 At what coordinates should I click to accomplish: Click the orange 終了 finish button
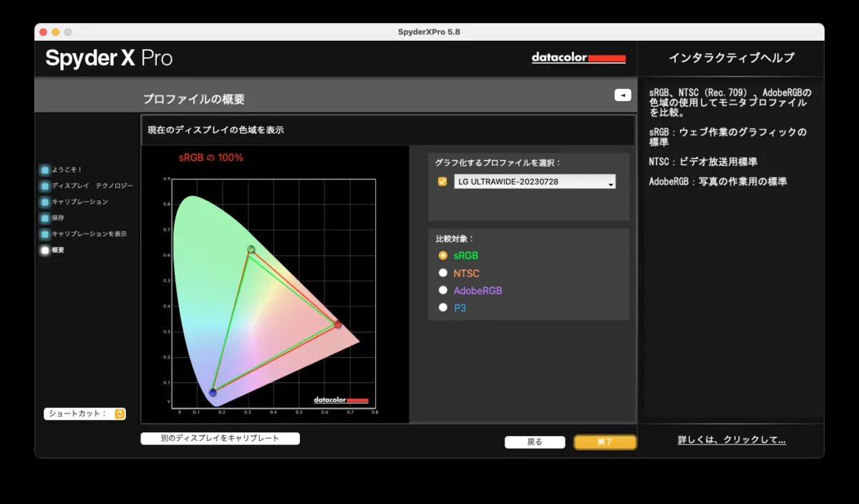pos(605,442)
